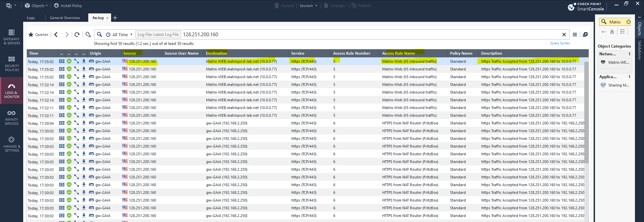This screenshot has width=644, height=222.
Task: Open the log view in a new window
Action: pos(585,35)
